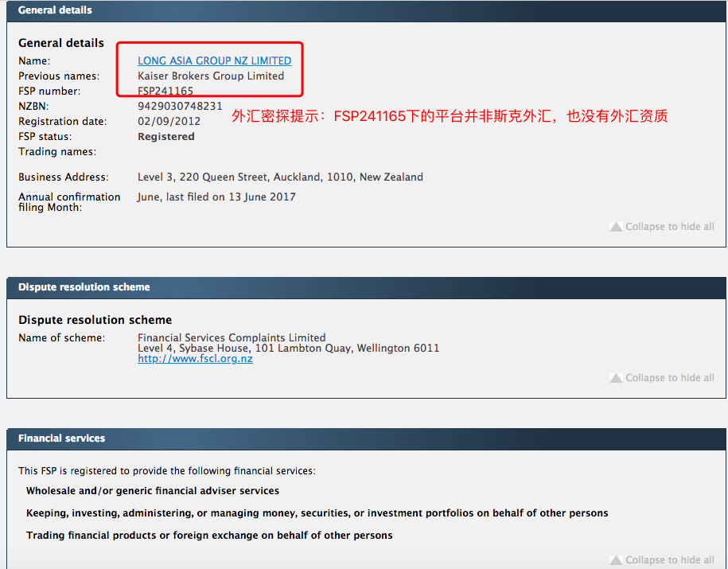Viewport: 728px width, 569px height.
Task: Select the FSP number value FSP241165
Action: coord(165,91)
